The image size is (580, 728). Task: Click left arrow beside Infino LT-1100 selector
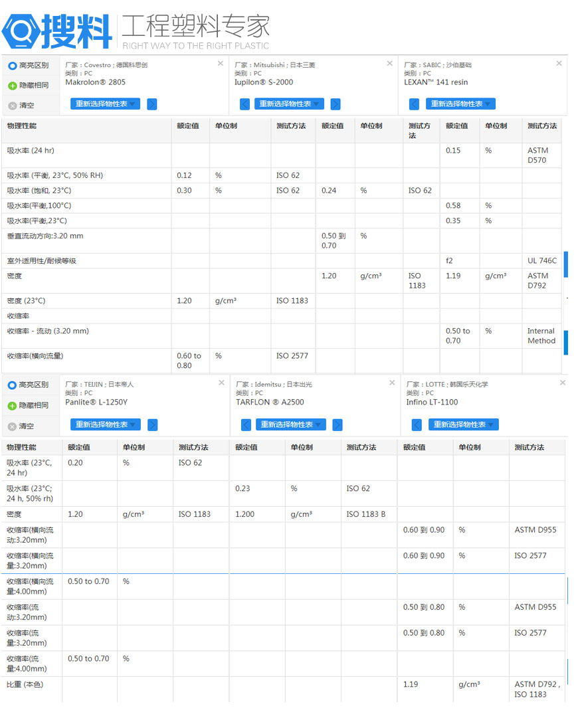[x=417, y=425]
